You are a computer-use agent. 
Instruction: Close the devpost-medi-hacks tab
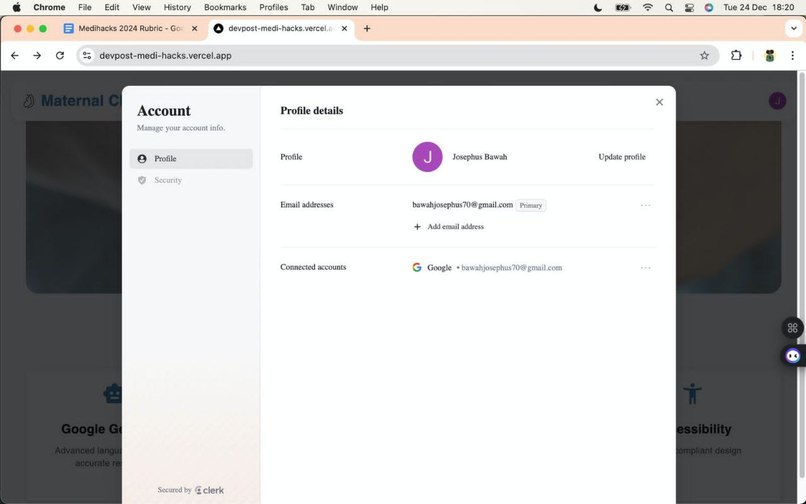point(344,29)
